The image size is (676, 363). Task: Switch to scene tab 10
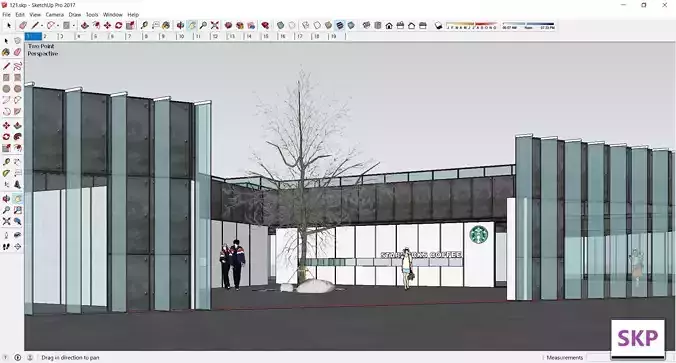pyautogui.click(x=186, y=37)
